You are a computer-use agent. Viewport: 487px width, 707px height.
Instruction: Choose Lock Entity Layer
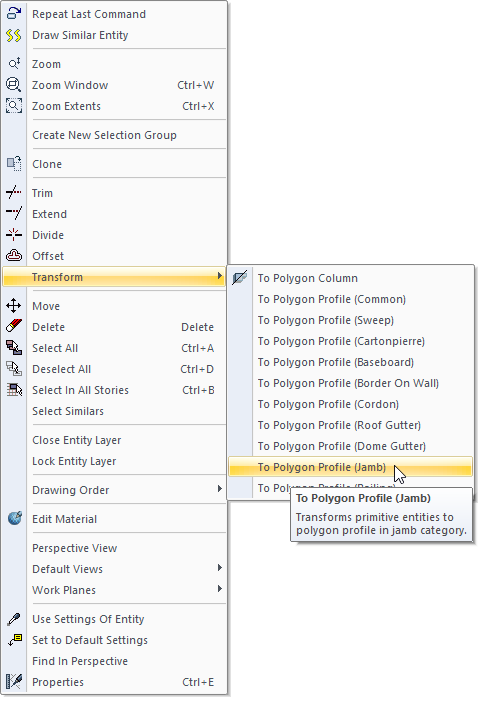[x=114, y=461]
